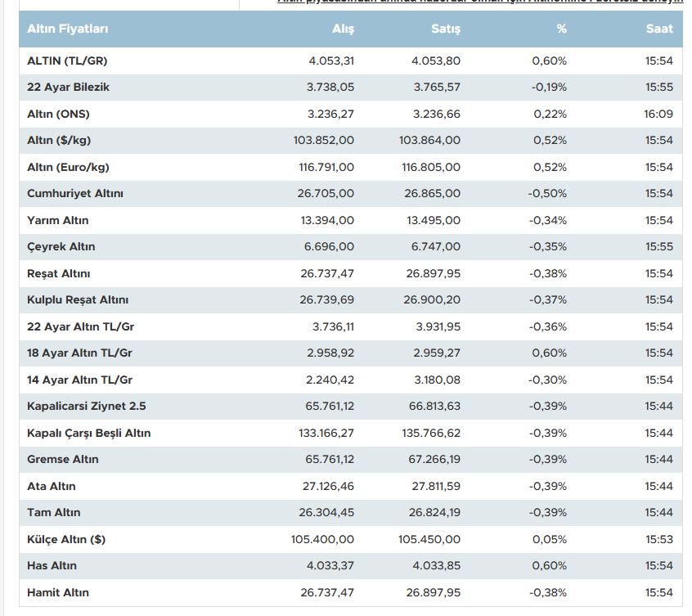692x616 pixels.
Task: Select the 3.236,27 buy price
Action: (331, 115)
